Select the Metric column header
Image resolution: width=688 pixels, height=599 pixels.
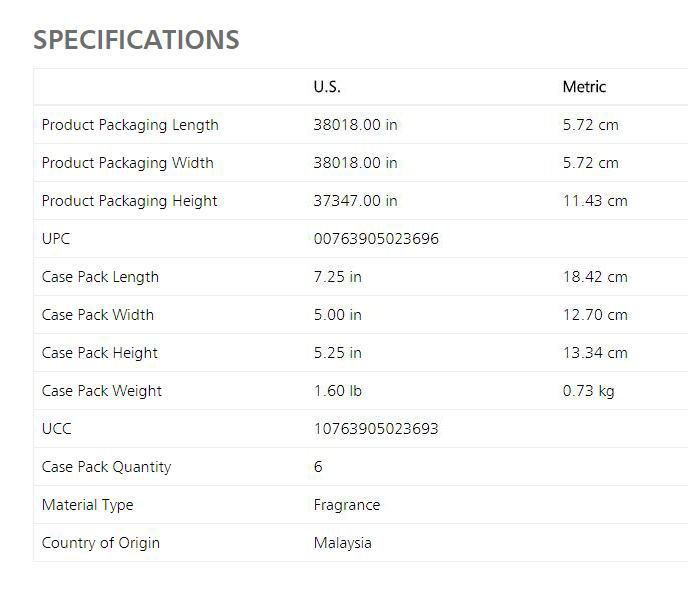584,86
